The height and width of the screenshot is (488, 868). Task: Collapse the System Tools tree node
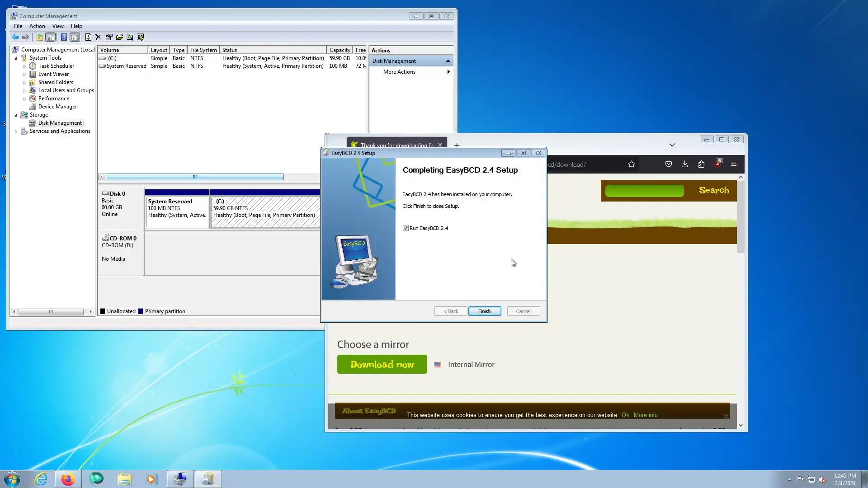[x=16, y=58]
